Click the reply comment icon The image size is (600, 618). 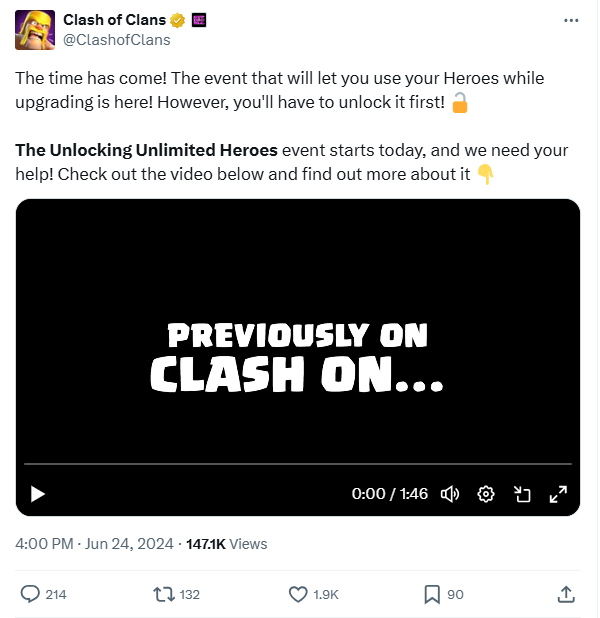tap(31, 594)
